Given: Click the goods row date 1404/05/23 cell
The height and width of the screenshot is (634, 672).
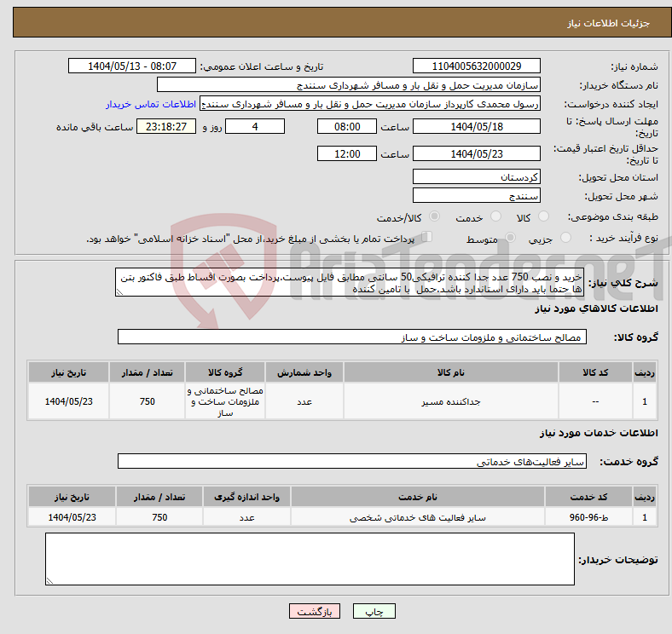Looking at the screenshot, I should click(68, 401).
